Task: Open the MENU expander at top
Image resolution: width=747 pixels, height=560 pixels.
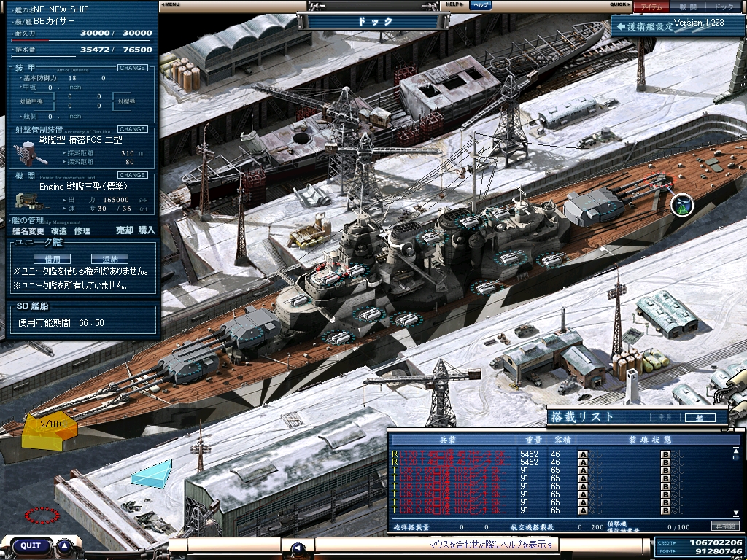Action: tap(170, 4)
